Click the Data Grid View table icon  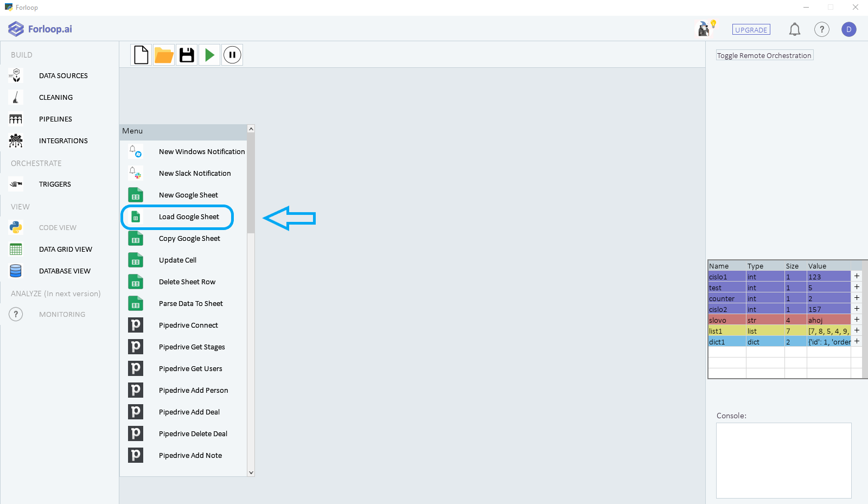tap(16, 249)
